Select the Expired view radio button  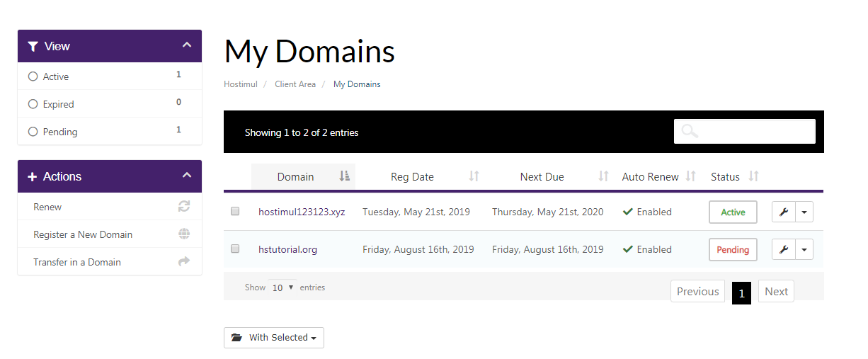33,104
